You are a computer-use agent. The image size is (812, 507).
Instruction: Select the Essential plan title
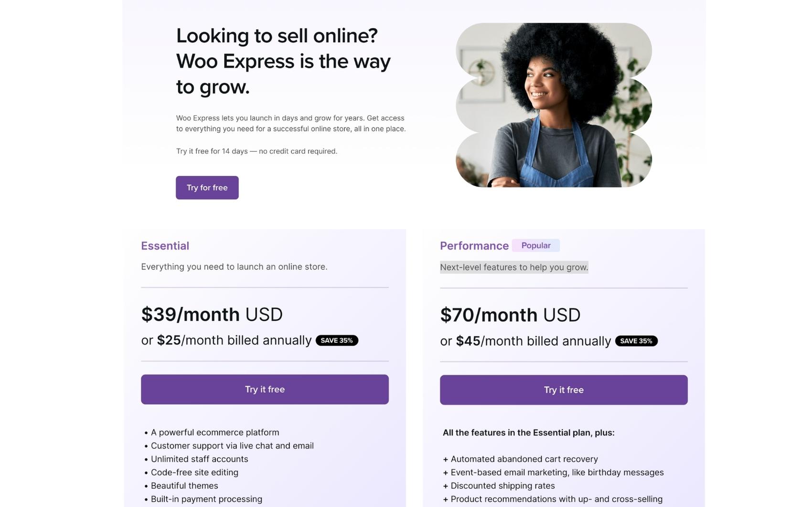click(x=165, y=246)
